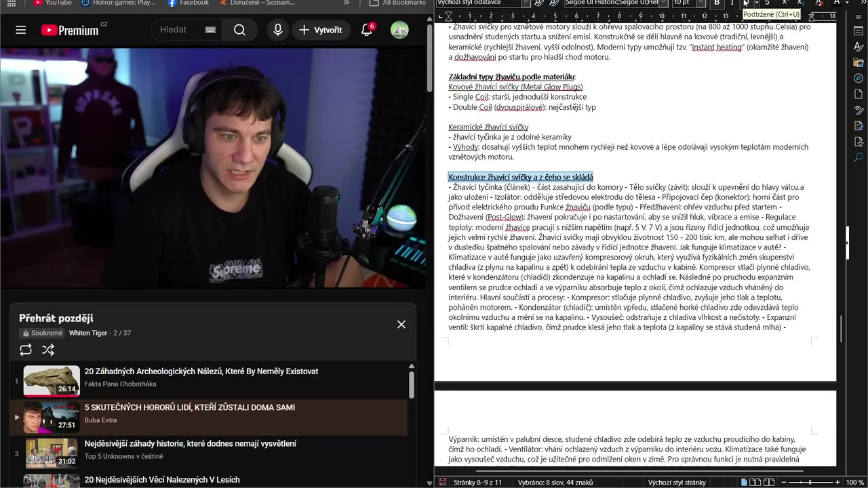868x488 pixels.
Task: Apply the font color button
Action: point(837,3)
